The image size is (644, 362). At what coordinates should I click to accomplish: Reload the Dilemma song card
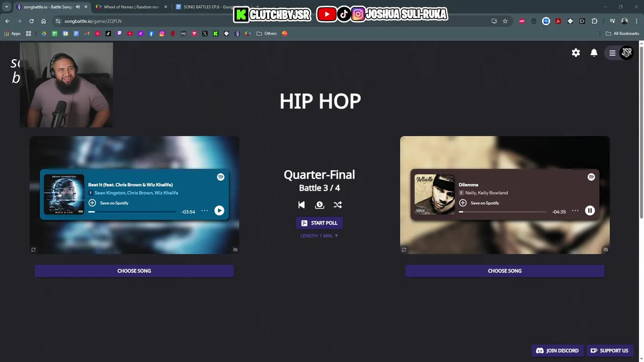404,249
